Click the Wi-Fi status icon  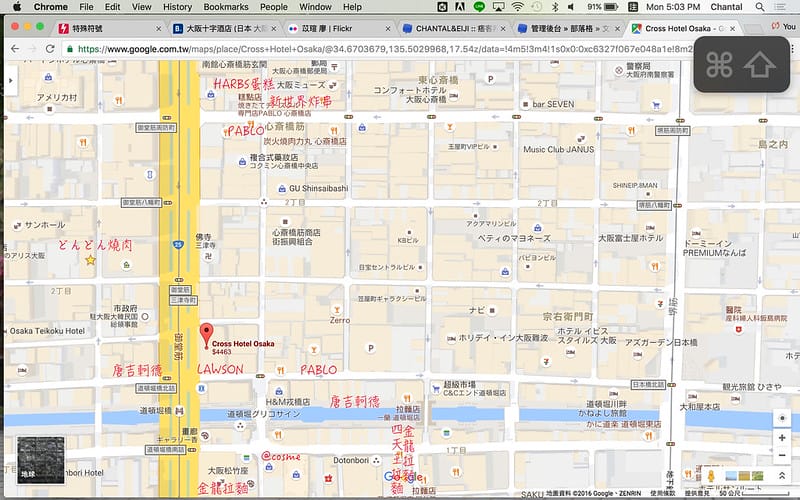tap(518, 7)
